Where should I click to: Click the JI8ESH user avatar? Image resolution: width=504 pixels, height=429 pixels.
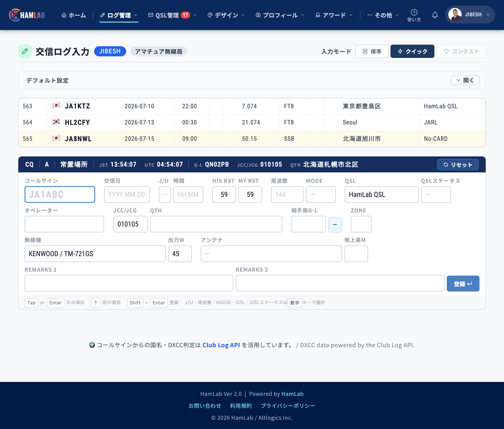click(x=455, y=15)
